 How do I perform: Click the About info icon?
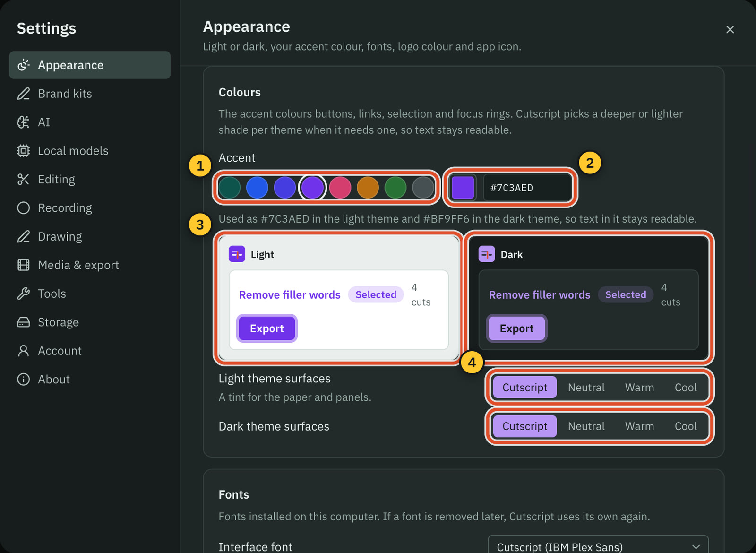[x=24, y=380]
